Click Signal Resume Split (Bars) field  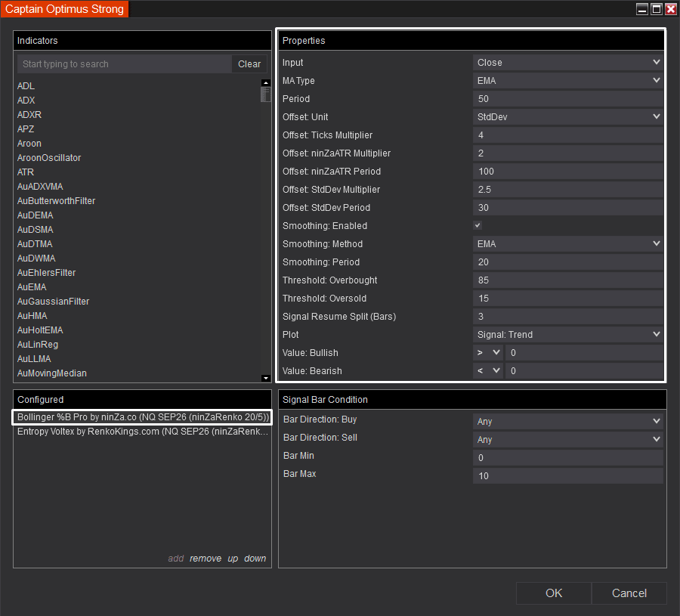(x=567, y=316)
